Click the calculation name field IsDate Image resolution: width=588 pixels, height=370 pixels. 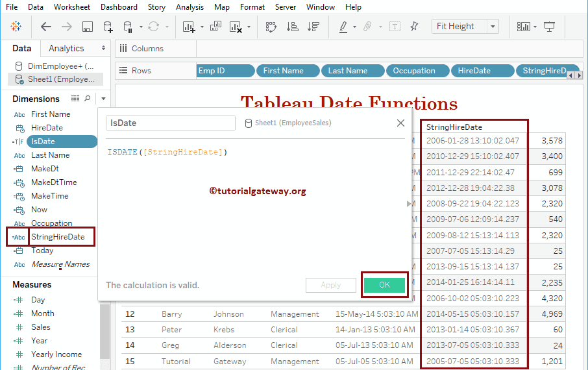(171, 123)
